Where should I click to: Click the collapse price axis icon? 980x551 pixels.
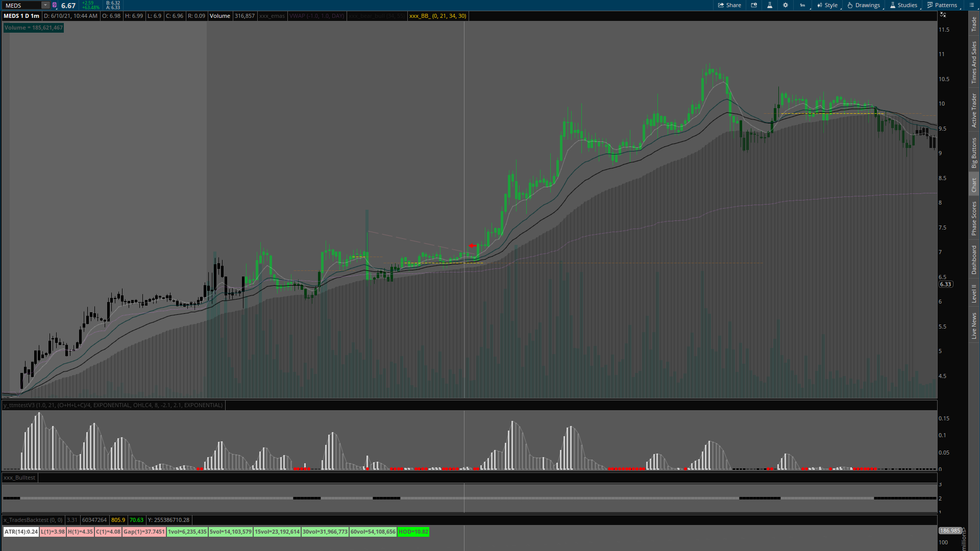pyautogui.click(x=943, y=15)
